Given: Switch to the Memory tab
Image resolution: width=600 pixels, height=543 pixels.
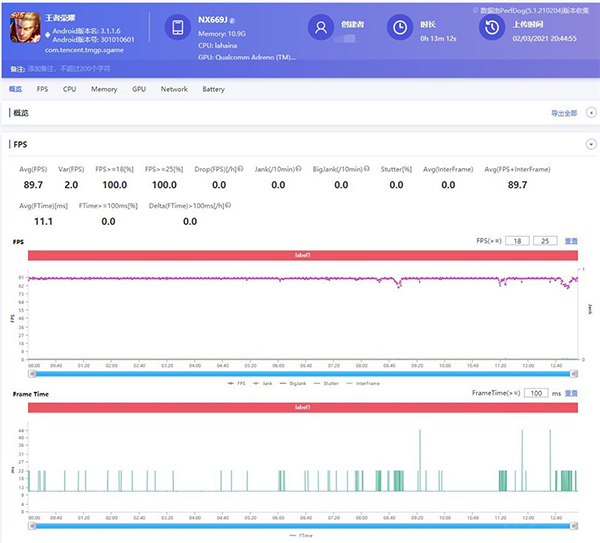Looking at the screenshot, I should 104,89.
